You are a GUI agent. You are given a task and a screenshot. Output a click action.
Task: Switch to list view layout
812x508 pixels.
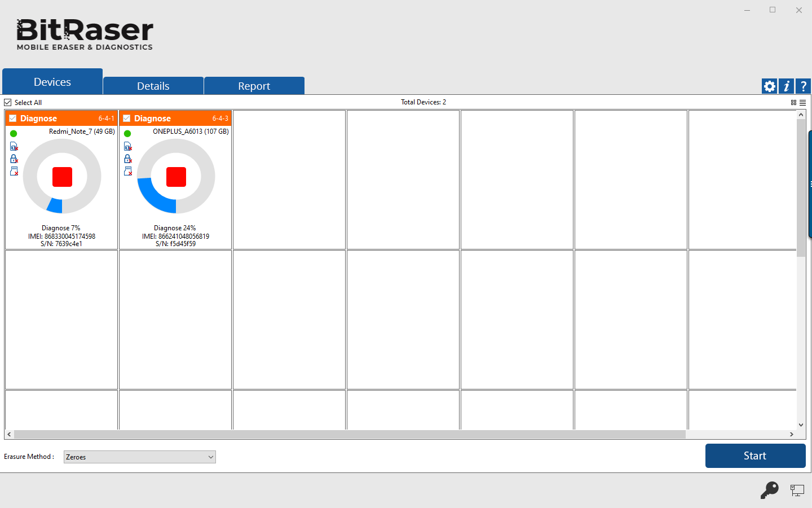802,103
